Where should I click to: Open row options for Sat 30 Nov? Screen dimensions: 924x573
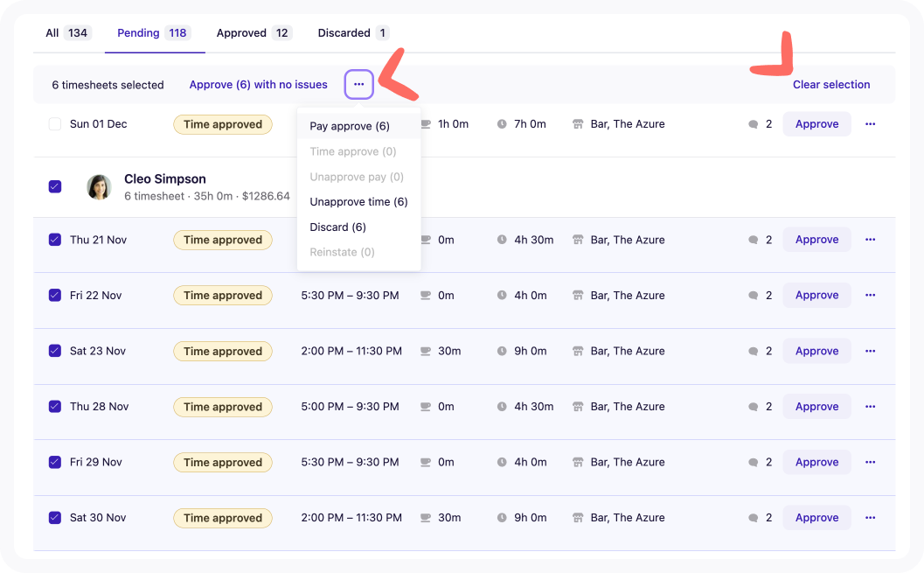point(871,518)
